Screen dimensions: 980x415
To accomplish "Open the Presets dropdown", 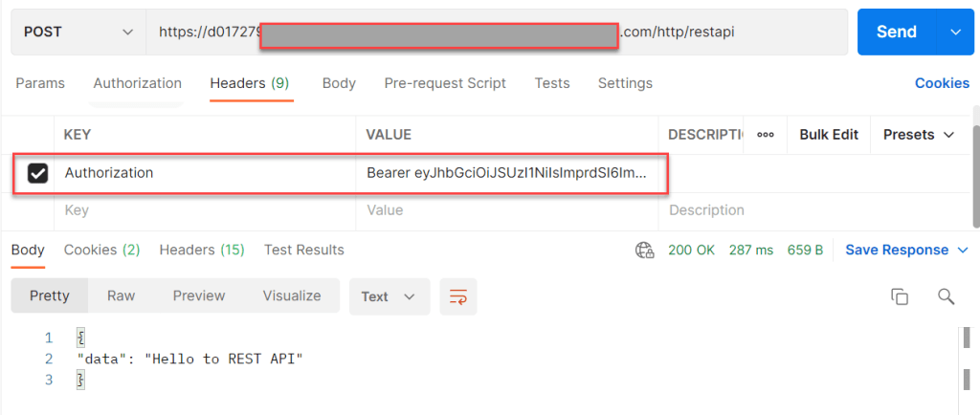I will pyautogui.click(x=918, y=135).
